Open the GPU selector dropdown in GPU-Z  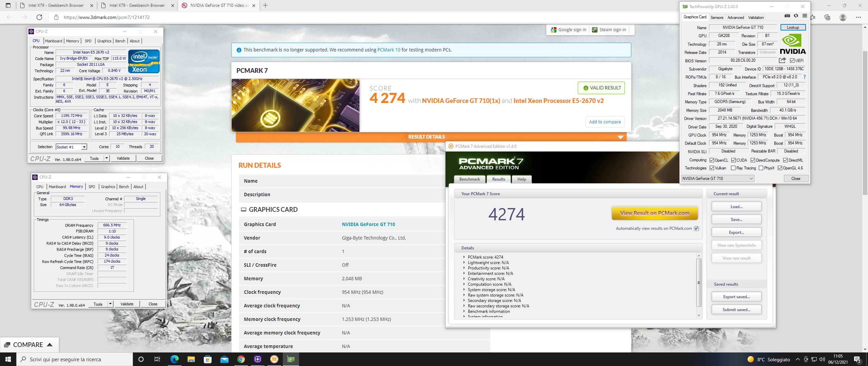717,179
